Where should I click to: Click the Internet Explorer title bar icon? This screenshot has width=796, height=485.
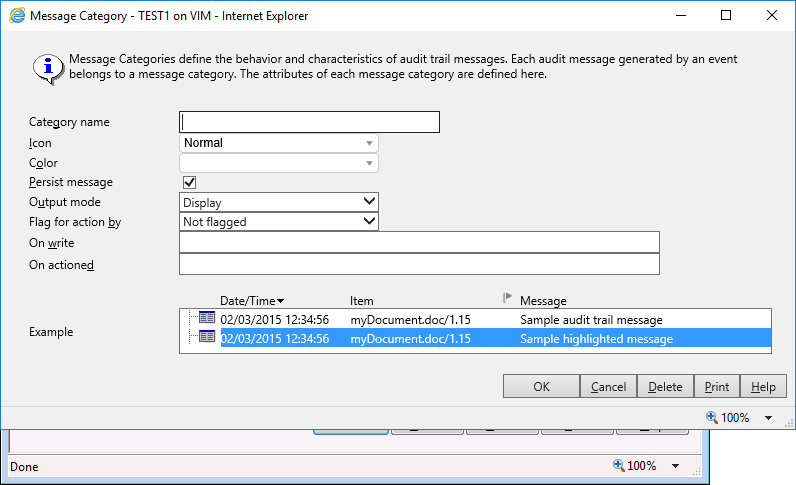[17, 16]
